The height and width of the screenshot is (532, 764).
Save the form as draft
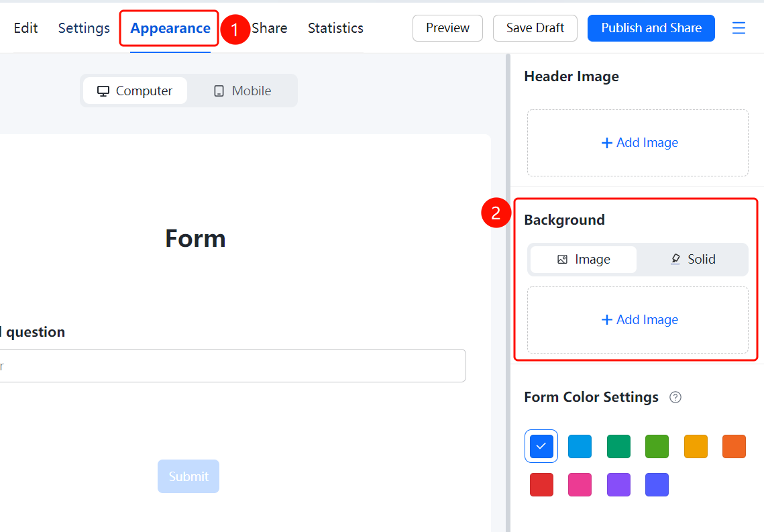535,28
